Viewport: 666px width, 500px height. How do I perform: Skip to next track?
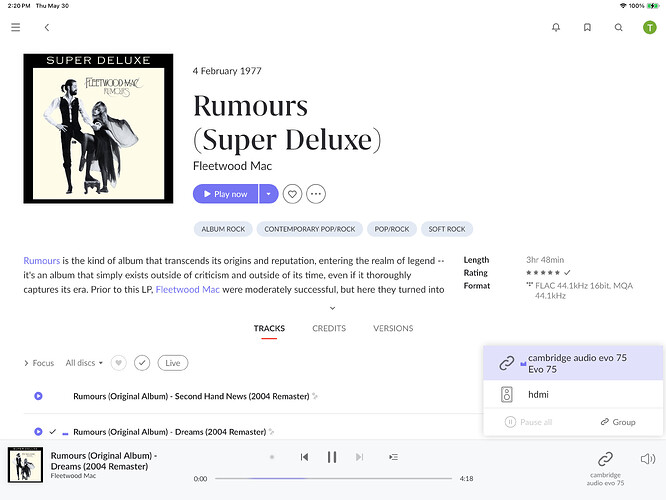click(359, 457)
